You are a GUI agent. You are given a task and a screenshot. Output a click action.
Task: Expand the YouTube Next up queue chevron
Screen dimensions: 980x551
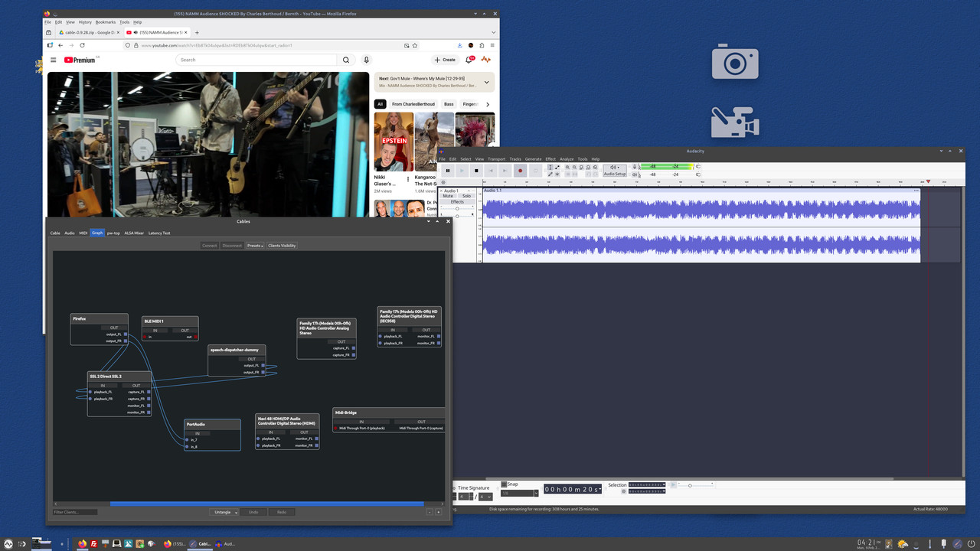tap(486, 82)
